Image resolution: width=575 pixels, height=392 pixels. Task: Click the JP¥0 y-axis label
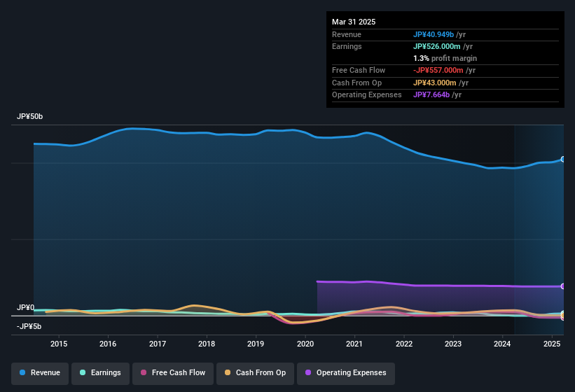(26, 307)
